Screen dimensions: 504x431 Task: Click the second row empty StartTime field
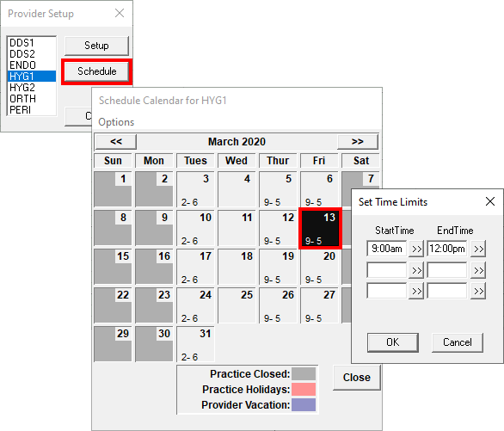[x=387, y=270]
